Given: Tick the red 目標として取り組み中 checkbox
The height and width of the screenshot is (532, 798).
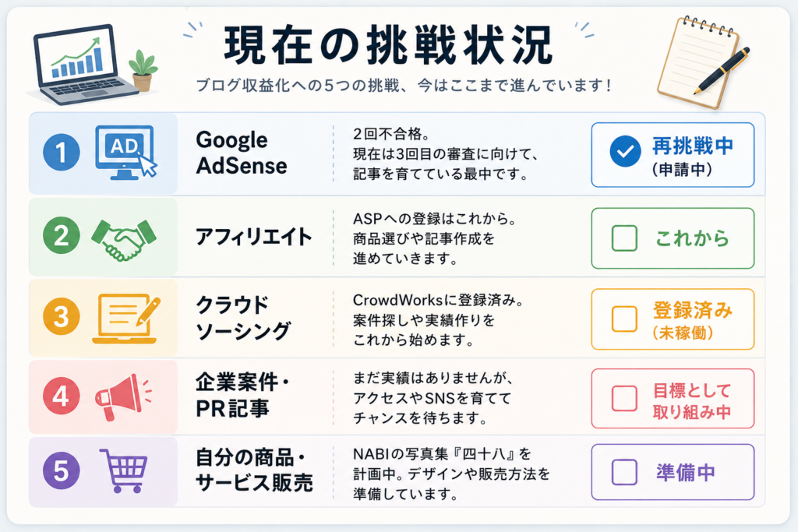Looking at the screenshot, I should [624, 398].
